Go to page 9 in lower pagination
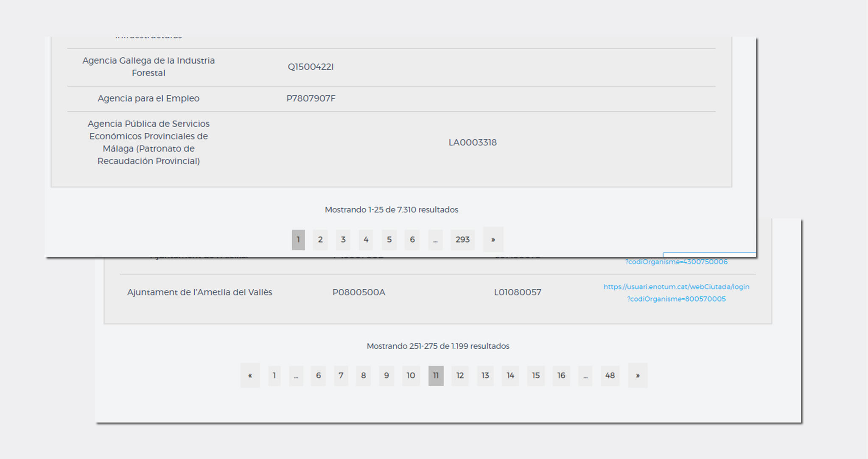The width and height of the screenshot is (868, 459). pyautogui.click(x=386, y=375)
